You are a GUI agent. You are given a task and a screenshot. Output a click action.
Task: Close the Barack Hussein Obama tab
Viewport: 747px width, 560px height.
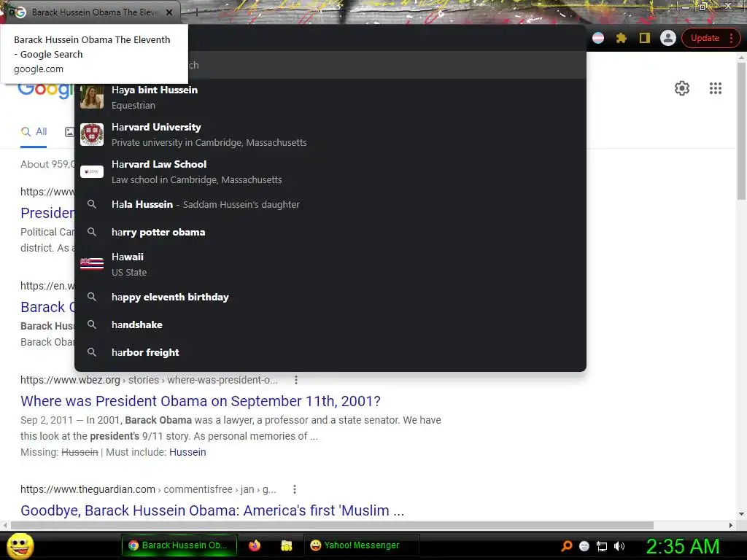click(169, 12)
